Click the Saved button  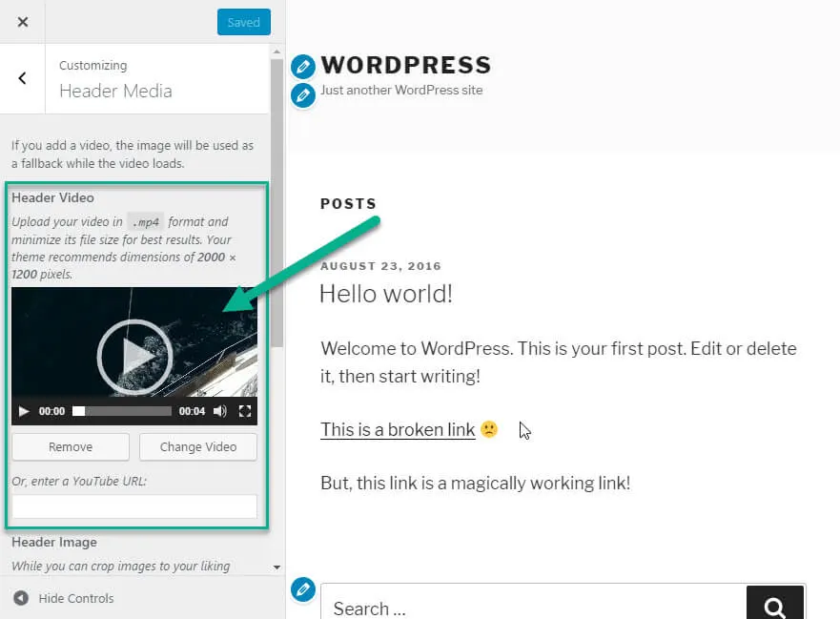click(x=244, y=22)
